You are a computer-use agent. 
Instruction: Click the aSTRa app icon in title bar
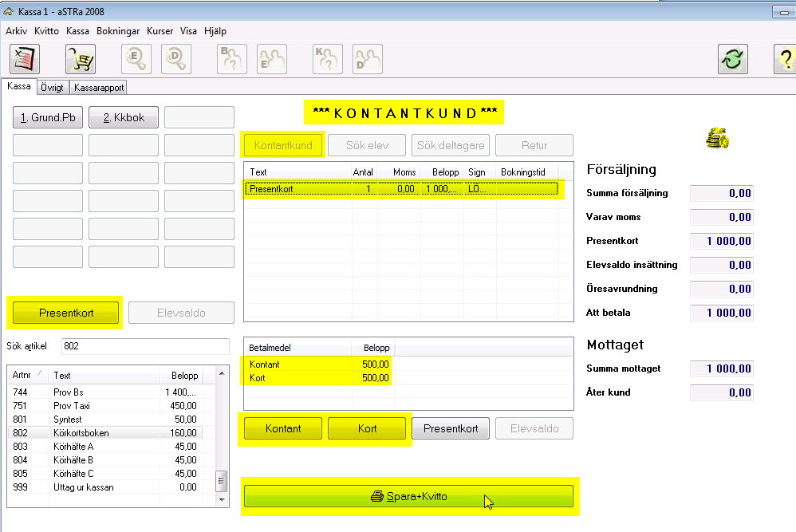click(x=9, y=11)
